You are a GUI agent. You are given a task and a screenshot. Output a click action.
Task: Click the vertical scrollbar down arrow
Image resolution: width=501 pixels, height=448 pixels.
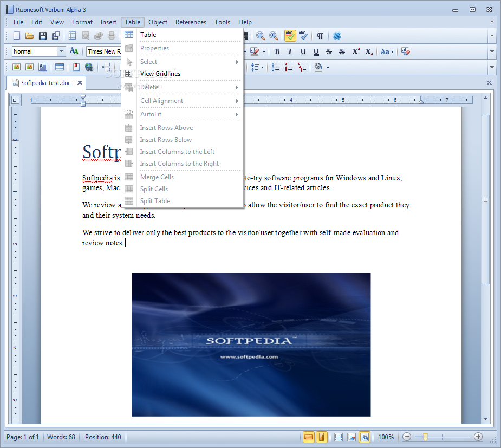coord(485,419)
